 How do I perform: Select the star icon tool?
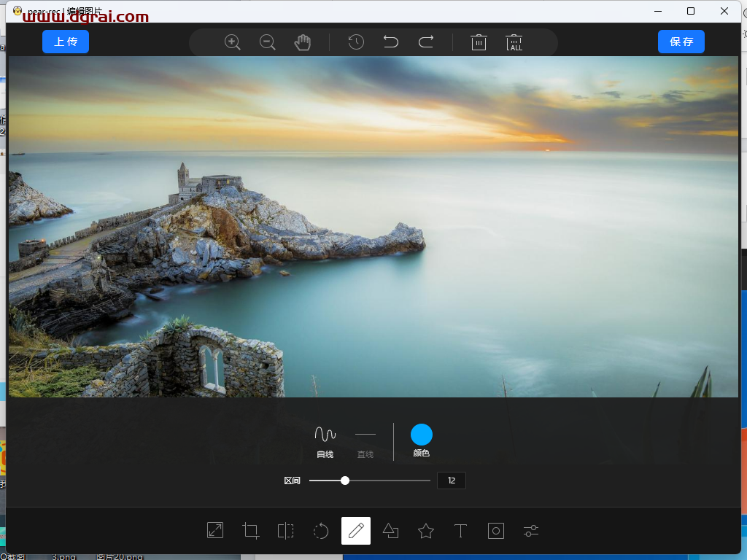pos(426,531)
